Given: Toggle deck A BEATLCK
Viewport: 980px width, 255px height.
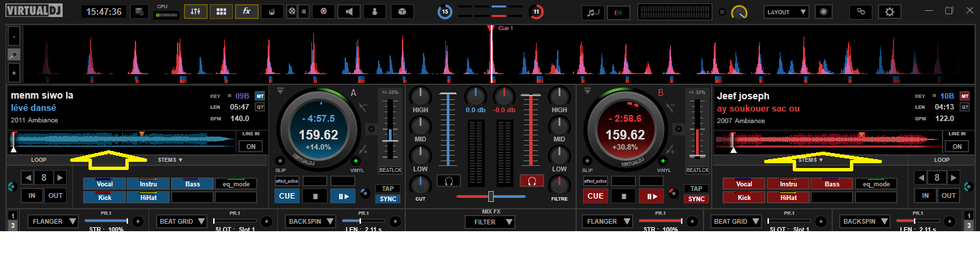Looking at the screenshot, I should [390, 170].
